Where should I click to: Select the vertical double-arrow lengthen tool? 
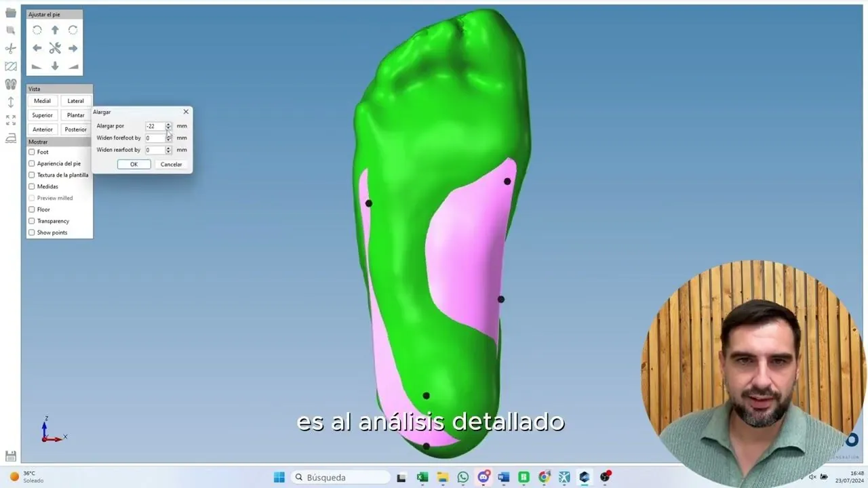(11, 102)
